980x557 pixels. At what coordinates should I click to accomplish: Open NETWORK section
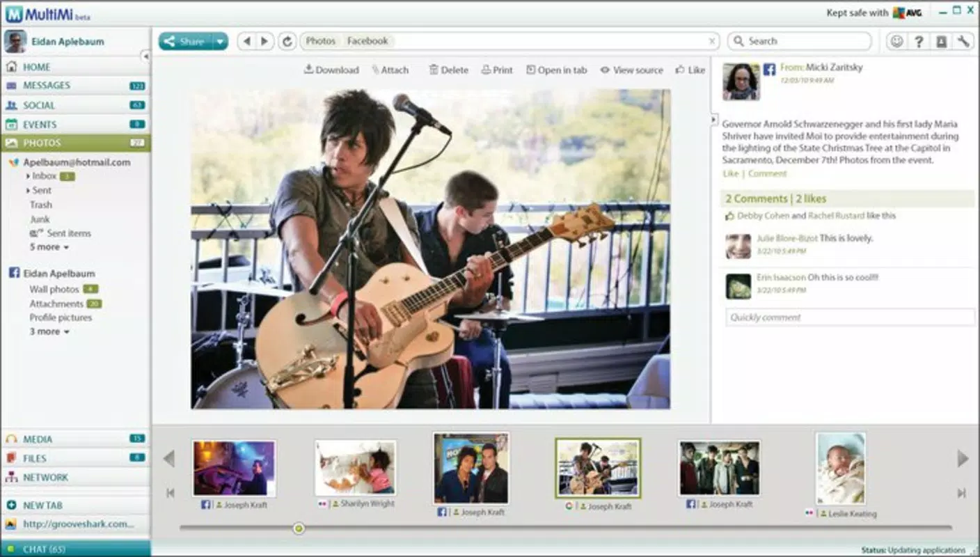[x=75, y=478]
